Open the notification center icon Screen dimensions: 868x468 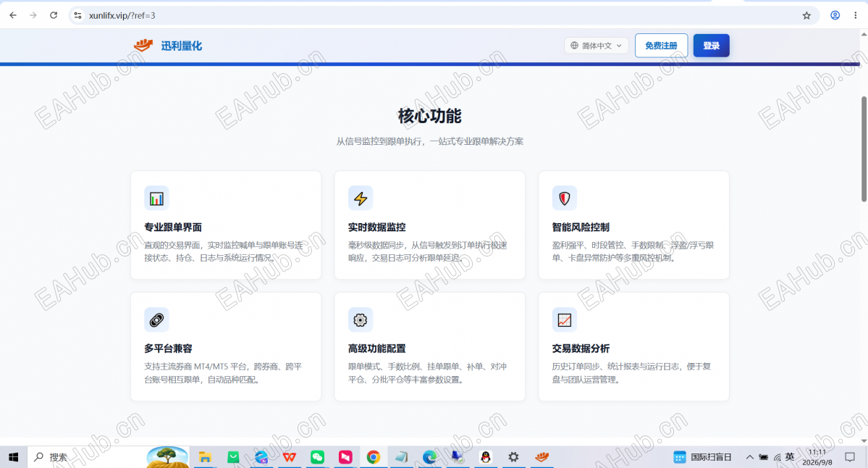(x=850, y=457)
